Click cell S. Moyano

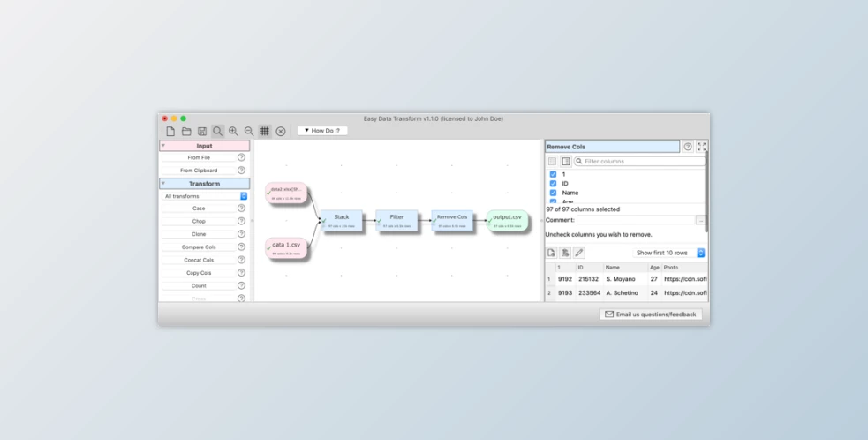(x=625, y=279)
